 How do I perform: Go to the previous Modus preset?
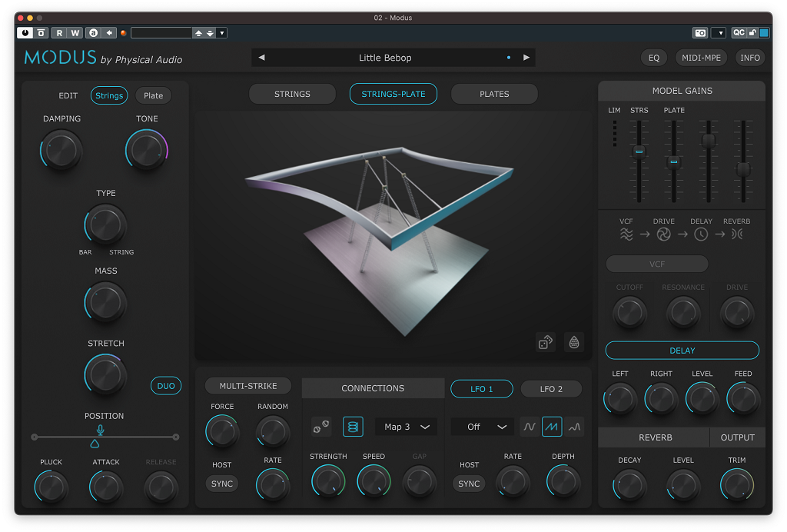[261, 57]
